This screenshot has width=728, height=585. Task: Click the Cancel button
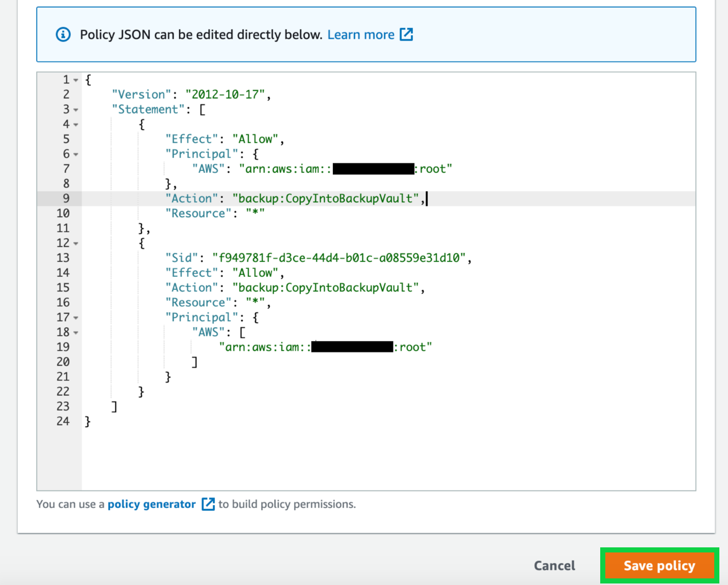pos(554,565)
